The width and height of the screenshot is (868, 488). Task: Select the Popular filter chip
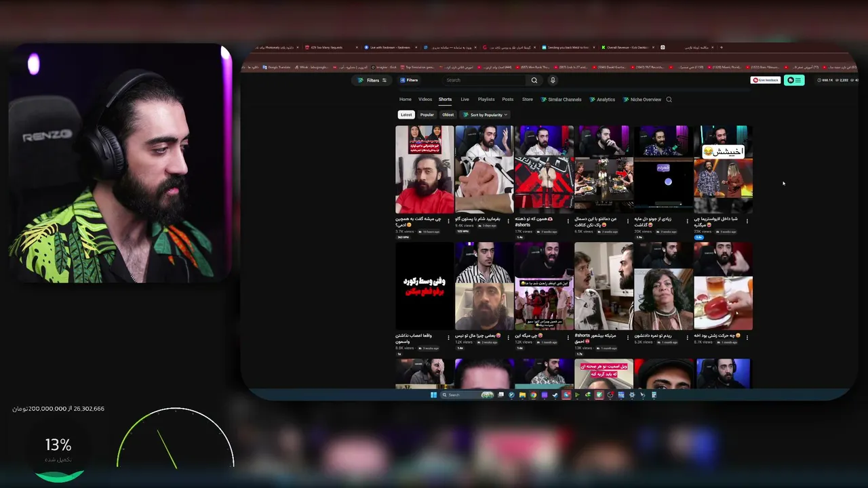pyautogui.click(x=427, y=115)
